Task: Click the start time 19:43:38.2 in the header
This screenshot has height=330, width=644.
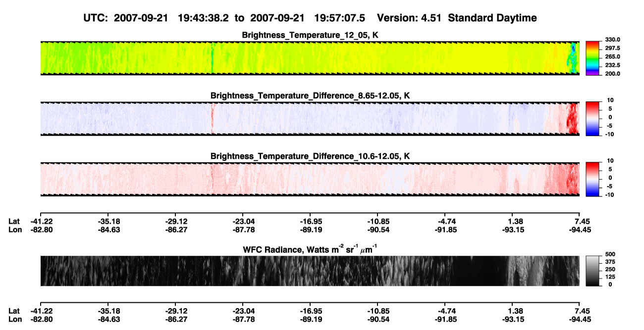Action: coord(203,18)
